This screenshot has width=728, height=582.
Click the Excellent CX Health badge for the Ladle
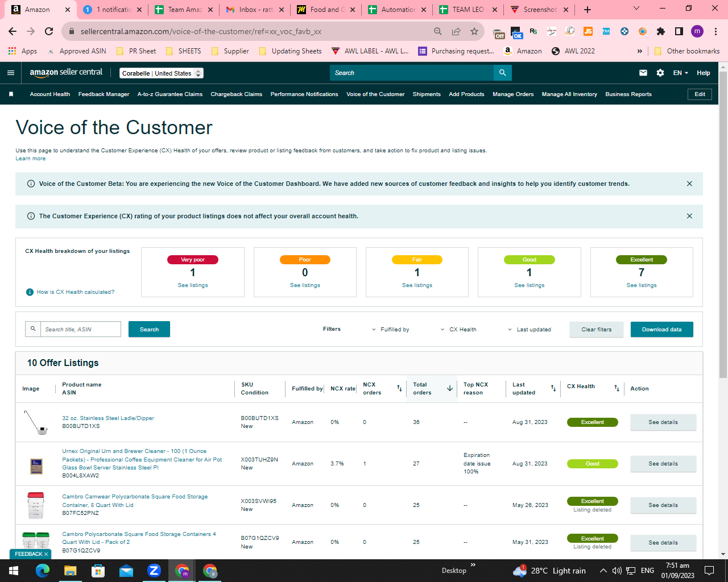point(592,422)
